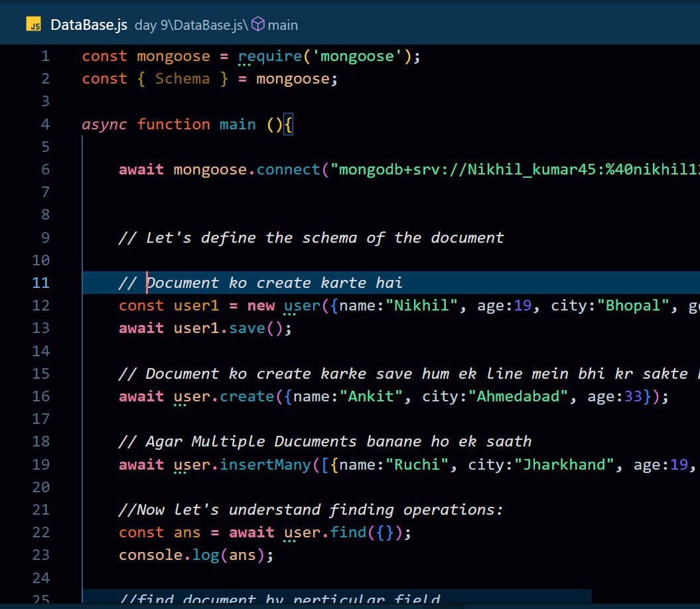700x609 pixels.
Task: Place cursor on the mongoose variable in line 1
Action: coord(173,56)
